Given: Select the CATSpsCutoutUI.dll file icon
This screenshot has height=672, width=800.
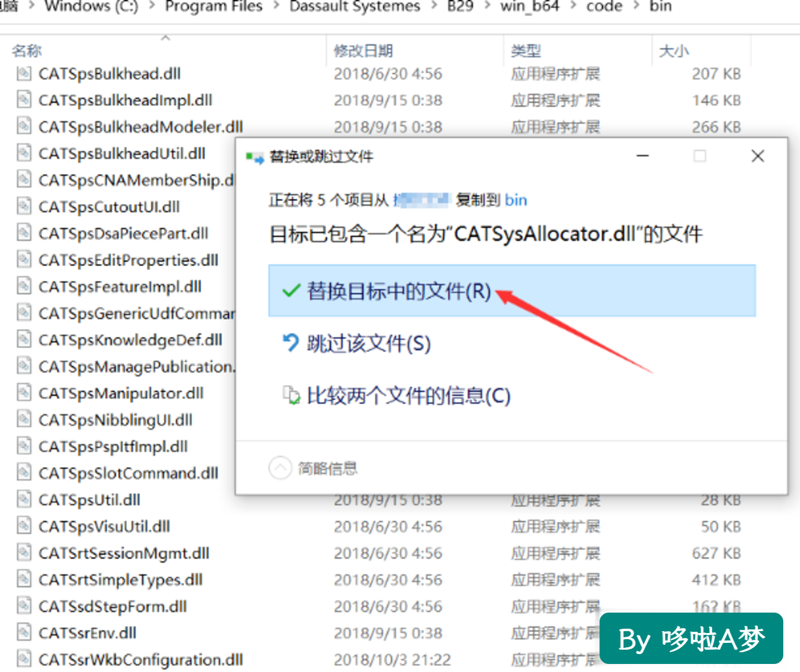Looking at the screenshot, I should point(24,207).
